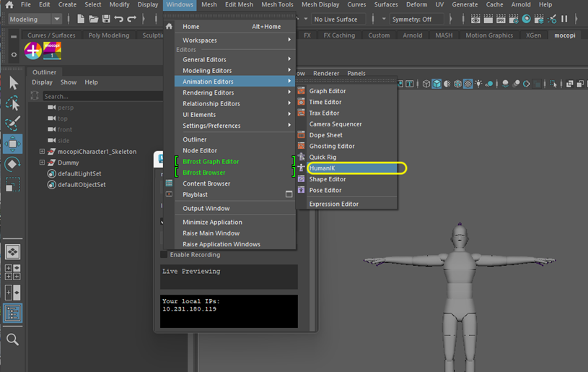Pick the Rotate tool in the toolbox

point(12,165)
